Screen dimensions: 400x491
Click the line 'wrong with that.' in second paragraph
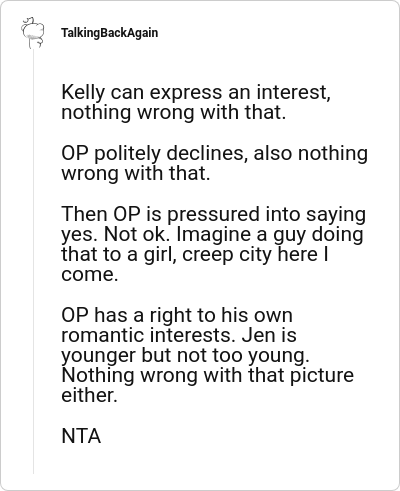point(136,174)
